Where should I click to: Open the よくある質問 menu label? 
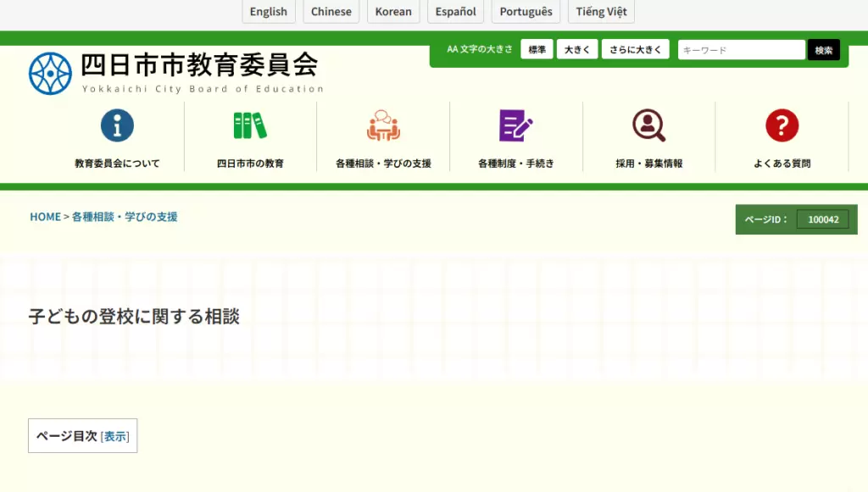[x=782, y=163]
